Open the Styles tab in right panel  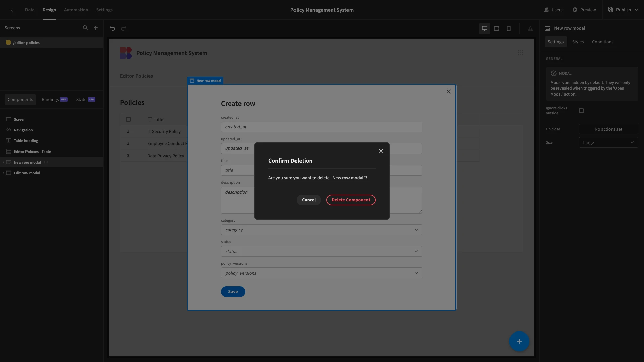(x=578, y=42)
